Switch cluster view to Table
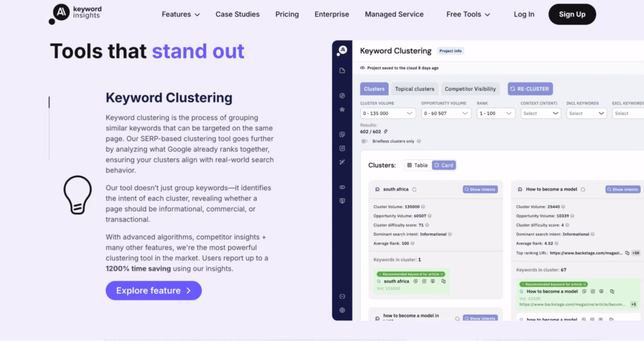The image size is (644, 341). pos(418,165)
